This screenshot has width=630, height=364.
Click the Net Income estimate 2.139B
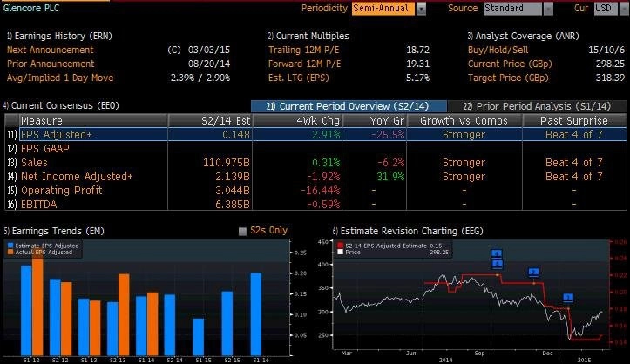(x=233, y=177)
